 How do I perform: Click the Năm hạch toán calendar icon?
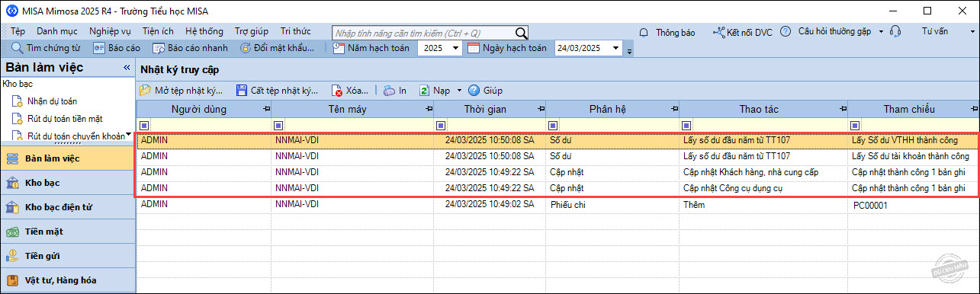tap(339, 48)
